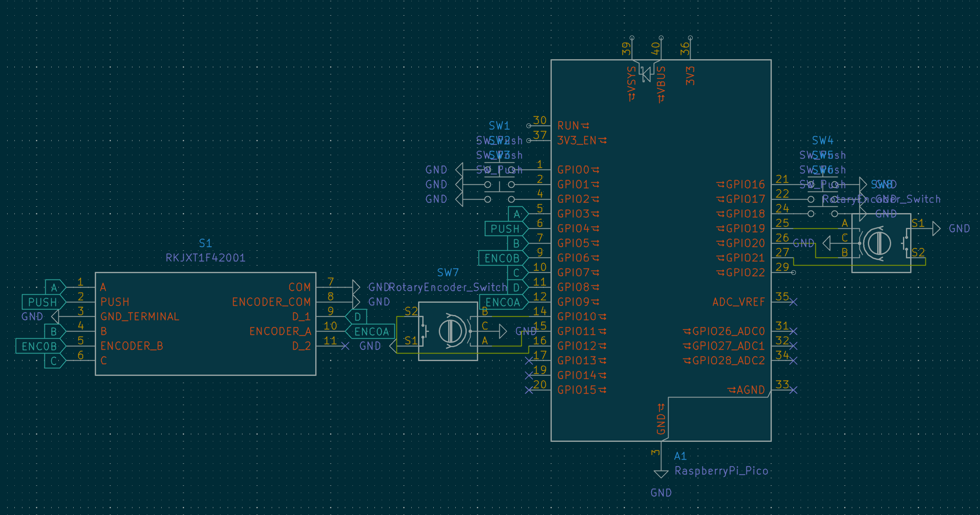This screenshot has width=980, height=515.
Task: Click the Schottky diode symbol between VSYS and VBUS
Action: (646, 74)
